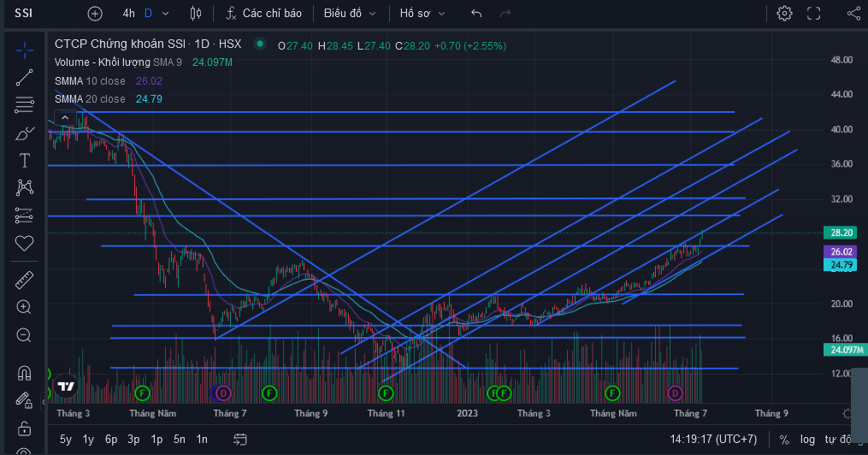Open the forecasting and measurement tools
This screenshot has width=868, height=455.
point(24,216)
